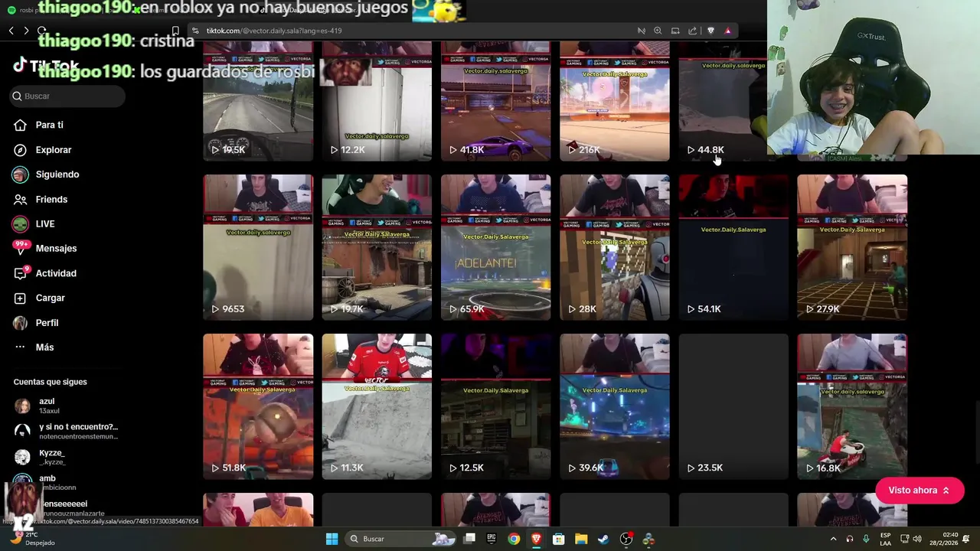The image size is (980, 551).
Task: Open the ESP LAA keyboard language switcher
Action: (x=885, y=539)
